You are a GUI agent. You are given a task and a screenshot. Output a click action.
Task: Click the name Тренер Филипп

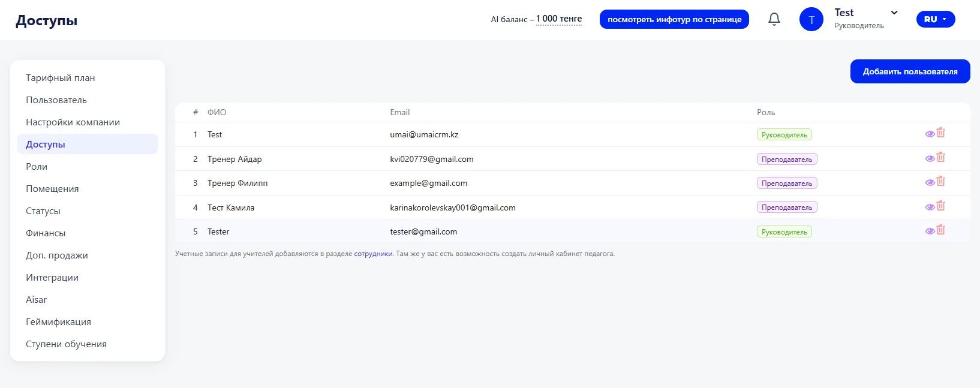coord(238,183)
